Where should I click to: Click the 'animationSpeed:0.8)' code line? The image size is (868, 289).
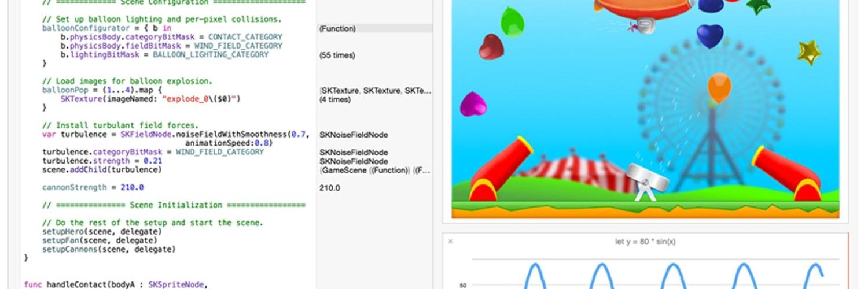[229, 143]
